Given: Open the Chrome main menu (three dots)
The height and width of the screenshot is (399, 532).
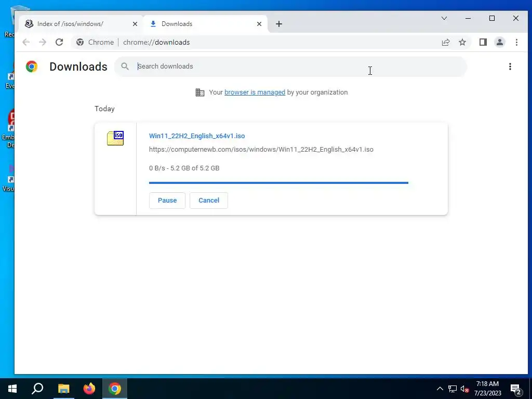Looking at the screenshot, I should pos(516,42).
